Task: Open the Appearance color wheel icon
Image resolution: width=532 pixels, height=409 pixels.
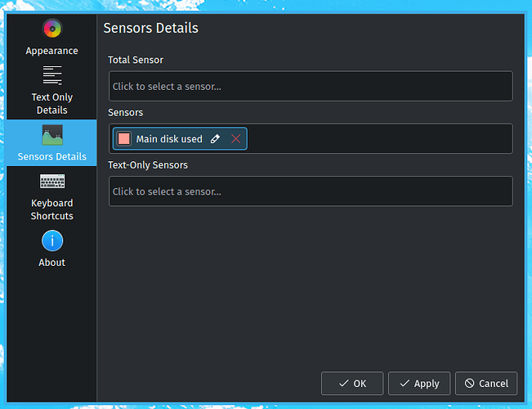Action: point(52,29)
